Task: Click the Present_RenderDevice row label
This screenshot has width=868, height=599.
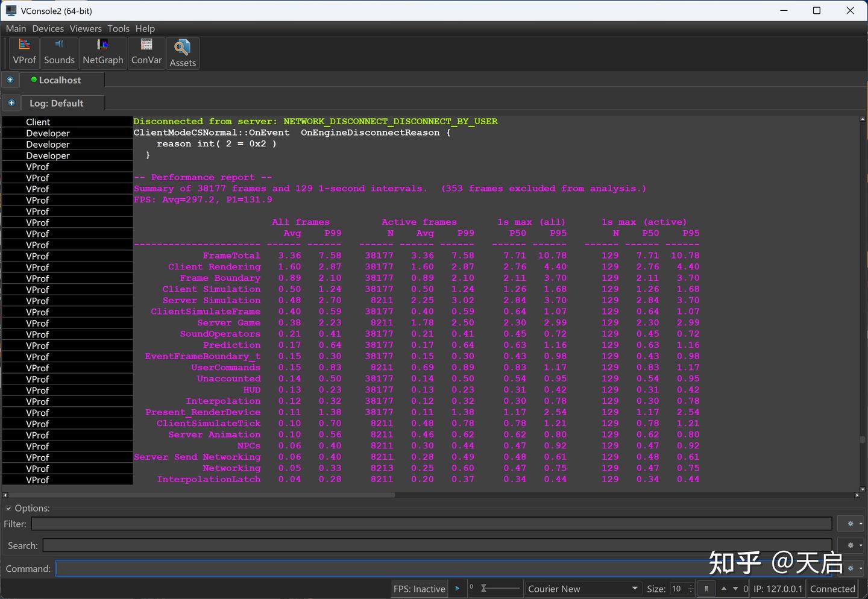Action: pyautogui.click(x=203, y=412)
